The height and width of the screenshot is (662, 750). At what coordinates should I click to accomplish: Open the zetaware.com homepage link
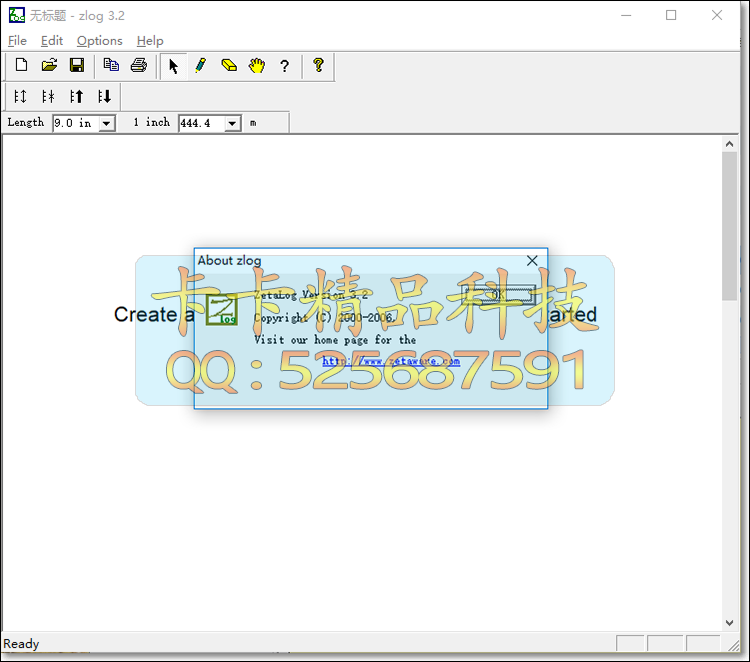[391, 361]
